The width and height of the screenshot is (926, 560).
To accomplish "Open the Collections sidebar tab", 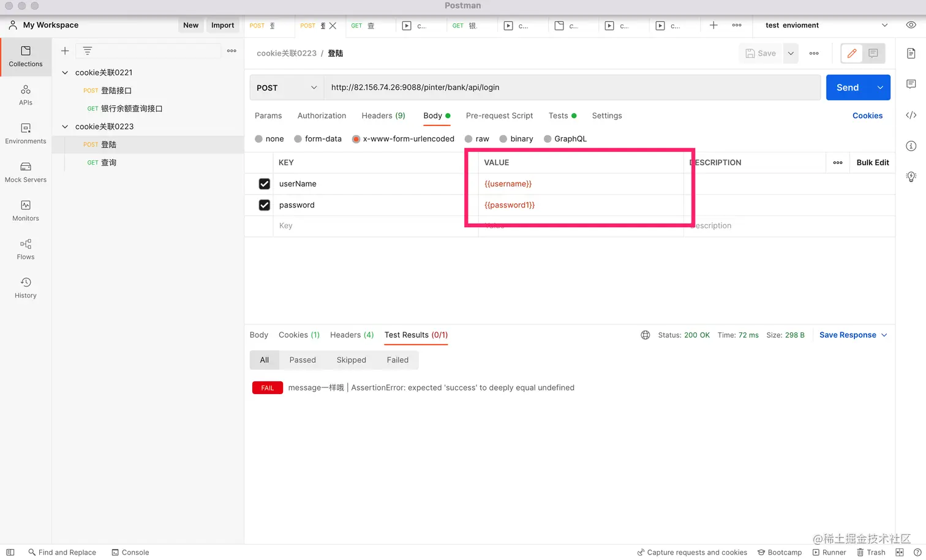I will tap(26, 56).
